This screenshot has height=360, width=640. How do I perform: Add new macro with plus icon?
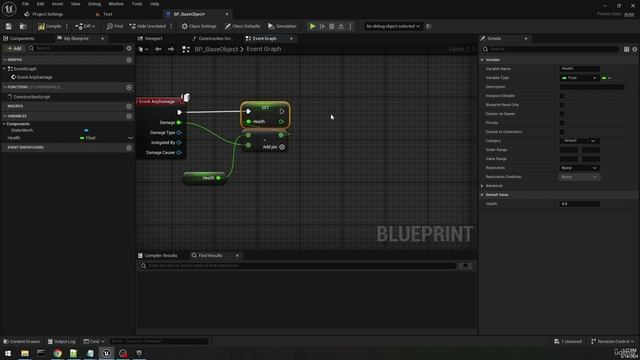point(129,106)
